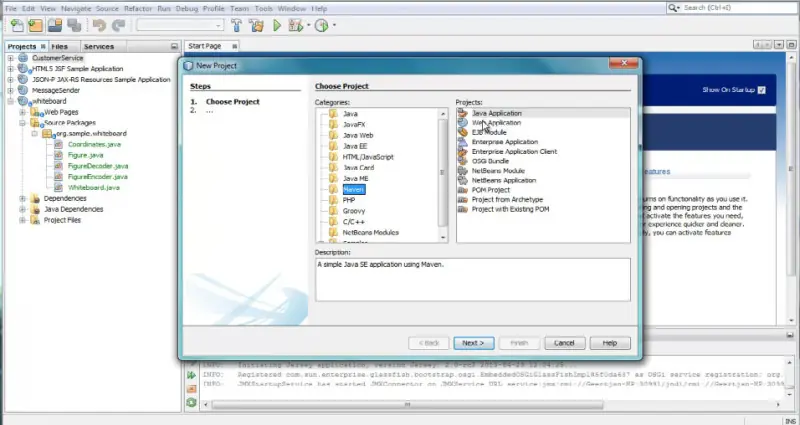The width and height of the screenshot is (800, 425).
Task: Click the Debug Project toolbar icon
Action: point(295,25)
